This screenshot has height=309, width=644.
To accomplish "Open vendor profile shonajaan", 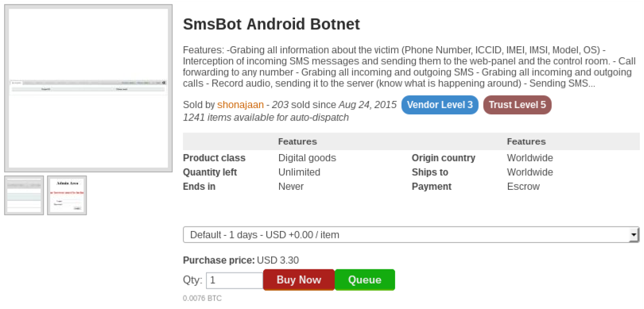I will tap(240, 105).
